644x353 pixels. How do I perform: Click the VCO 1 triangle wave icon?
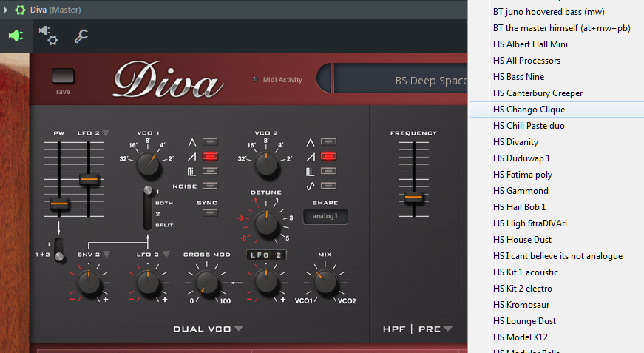(192, 142)
